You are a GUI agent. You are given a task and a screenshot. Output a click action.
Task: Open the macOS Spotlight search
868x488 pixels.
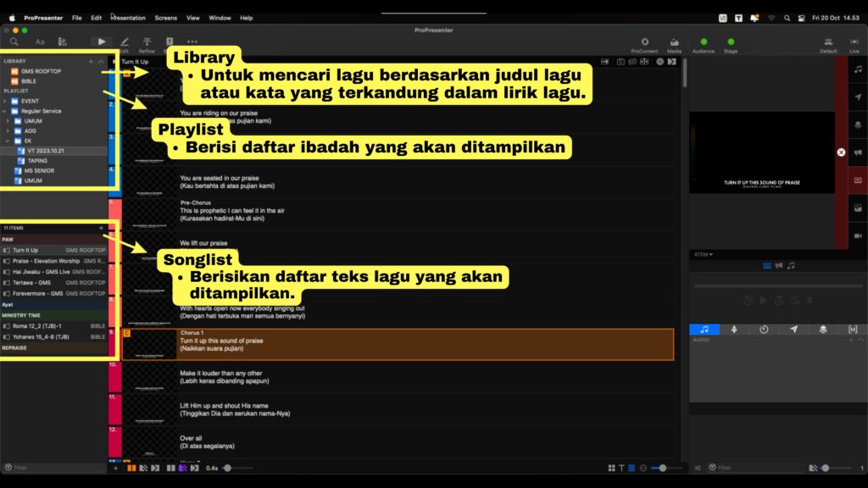(787, 19)
